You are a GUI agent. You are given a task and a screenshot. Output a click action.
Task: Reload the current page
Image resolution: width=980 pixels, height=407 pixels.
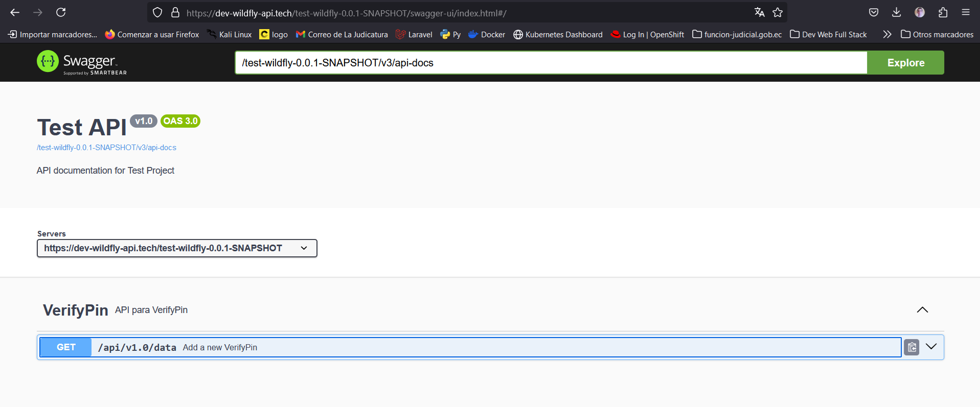coord(61,13)
